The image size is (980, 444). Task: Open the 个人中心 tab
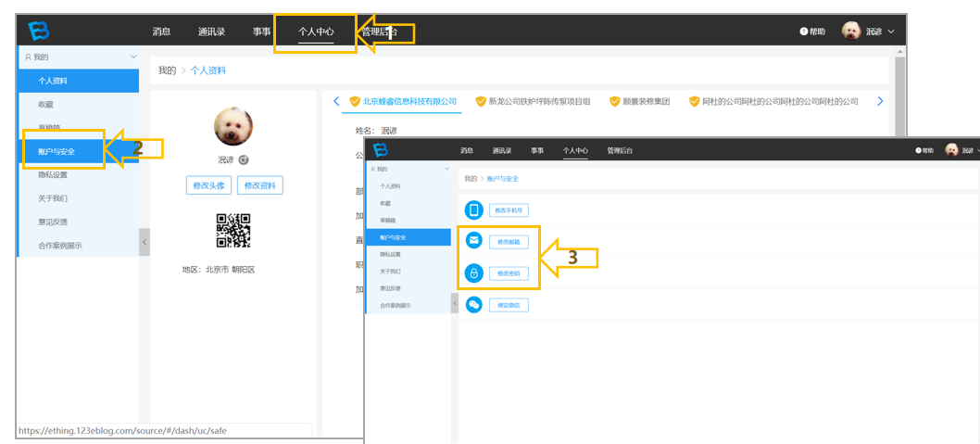point(316,32)
